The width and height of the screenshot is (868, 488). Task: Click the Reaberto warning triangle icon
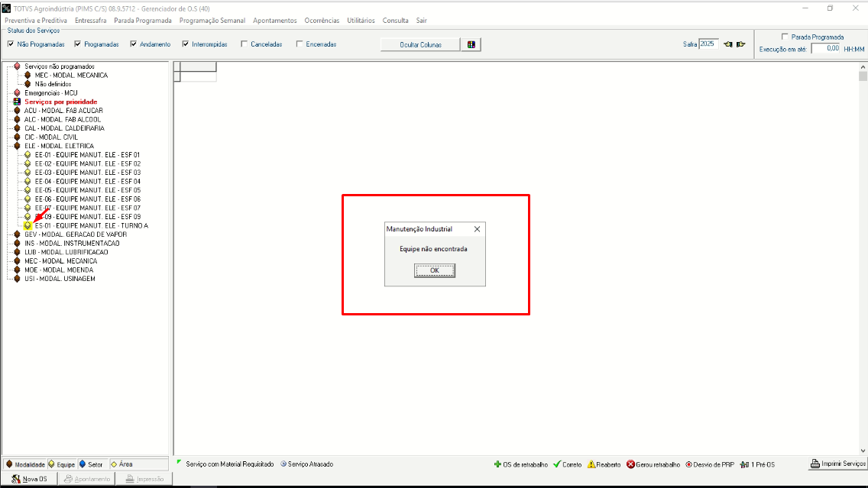(x=591, y=464)
